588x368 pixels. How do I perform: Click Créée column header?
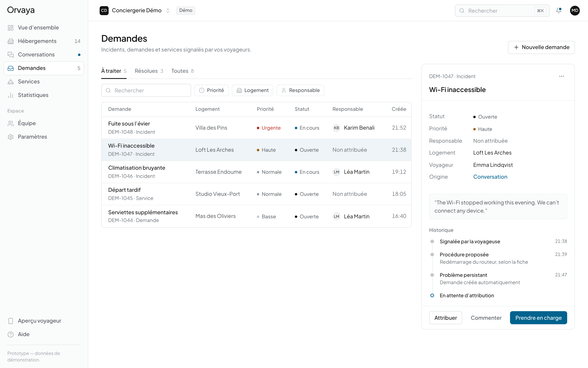pyautogui.click(x=399, y=109)
